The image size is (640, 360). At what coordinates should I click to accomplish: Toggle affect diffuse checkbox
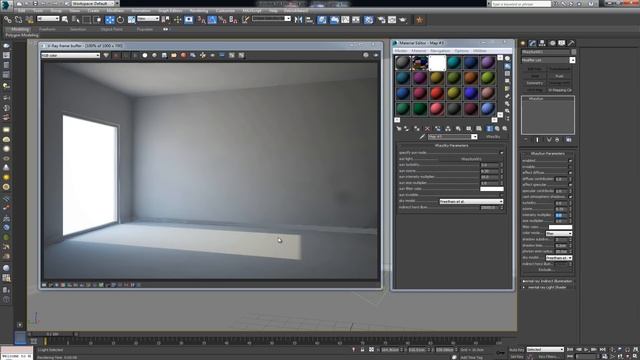click(570, 173)
